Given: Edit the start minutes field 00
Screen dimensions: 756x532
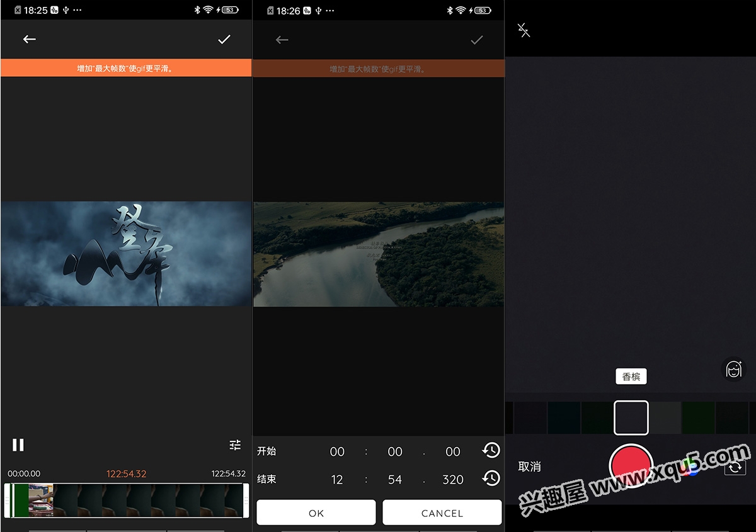Looking at the screenshot, I should point(337,451).
